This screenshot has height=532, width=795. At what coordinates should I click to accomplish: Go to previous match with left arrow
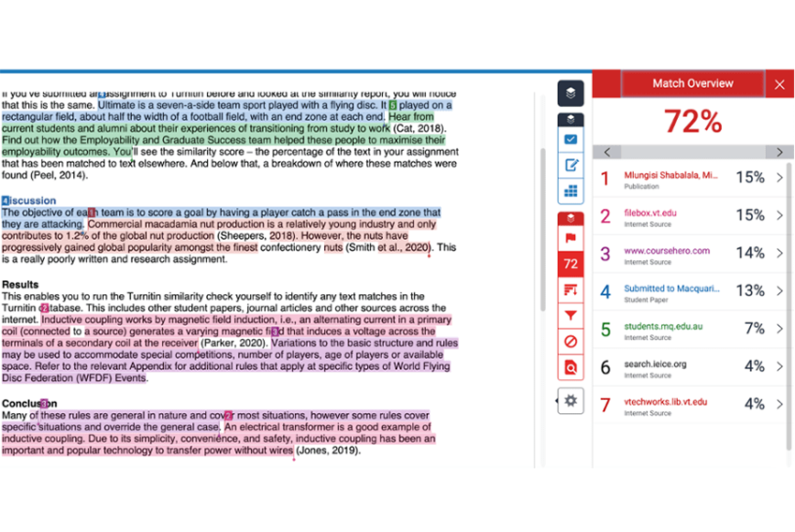(607, 152)
